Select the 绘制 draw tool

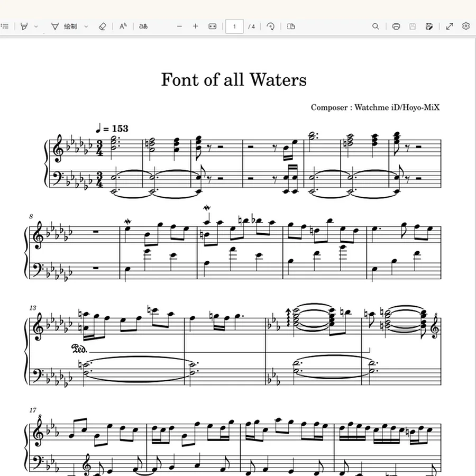pyautogui.click(x=64, y=26)
